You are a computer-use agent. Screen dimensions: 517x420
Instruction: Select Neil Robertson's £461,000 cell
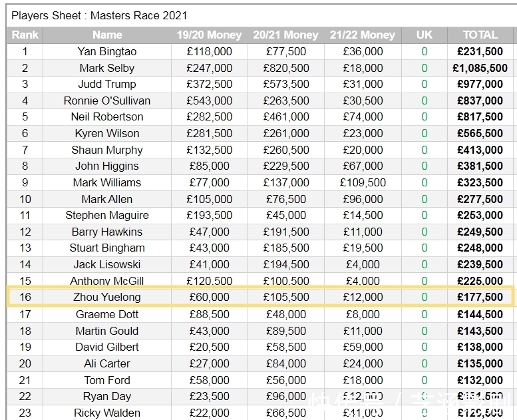pyautogui.click(x=286, y=116)
